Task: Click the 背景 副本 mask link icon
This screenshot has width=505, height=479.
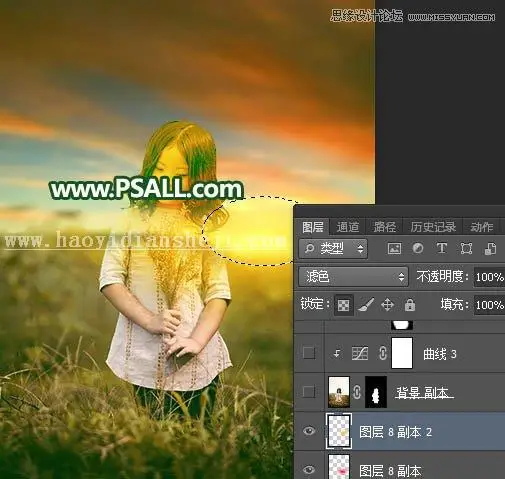Action: (357, 392)
